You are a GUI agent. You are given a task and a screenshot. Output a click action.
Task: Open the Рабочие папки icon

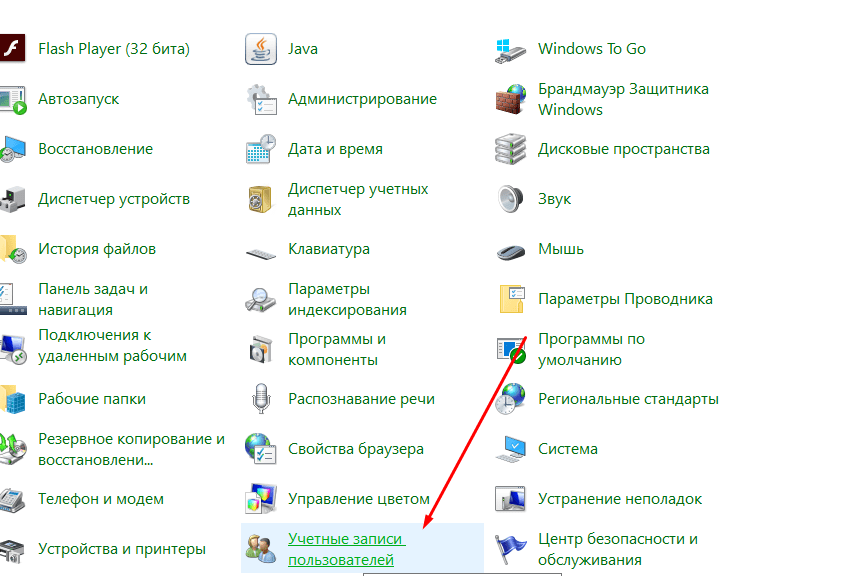click(13, 399)
